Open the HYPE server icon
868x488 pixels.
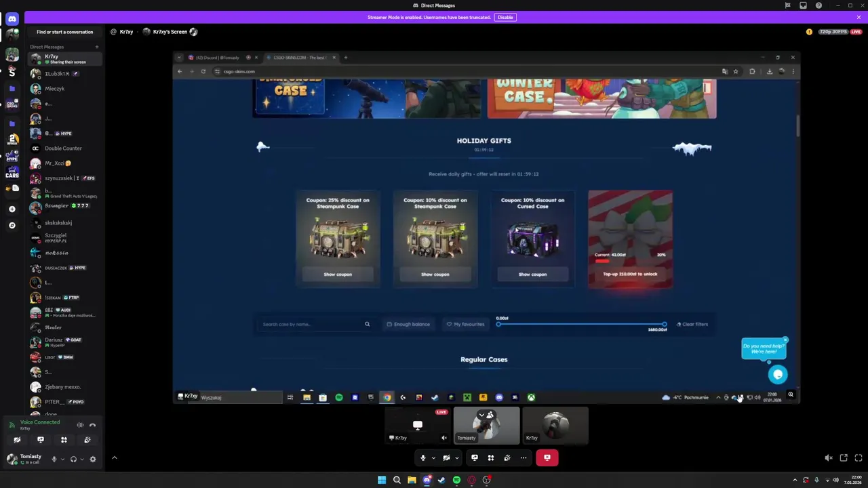point(12,157)
